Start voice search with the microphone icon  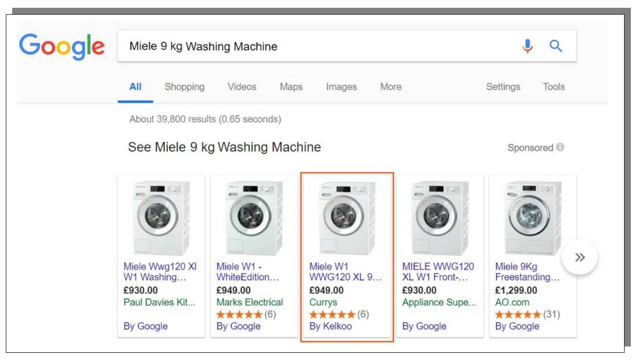click(x=527, y=46)
